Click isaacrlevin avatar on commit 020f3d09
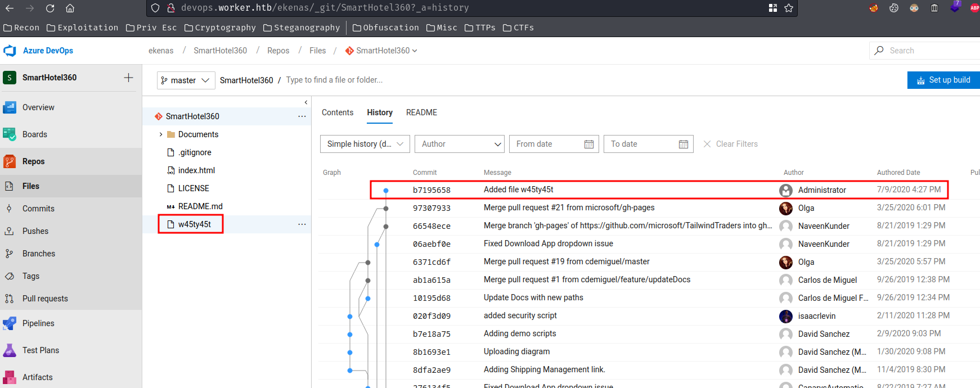Viewport: 980px width, 388px height. 786,316
